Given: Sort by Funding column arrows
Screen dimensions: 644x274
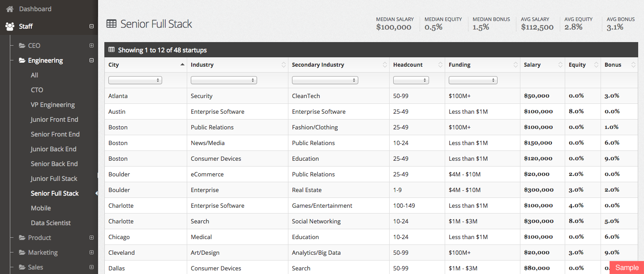Looking at the screenshot, I should pos(515,65).
